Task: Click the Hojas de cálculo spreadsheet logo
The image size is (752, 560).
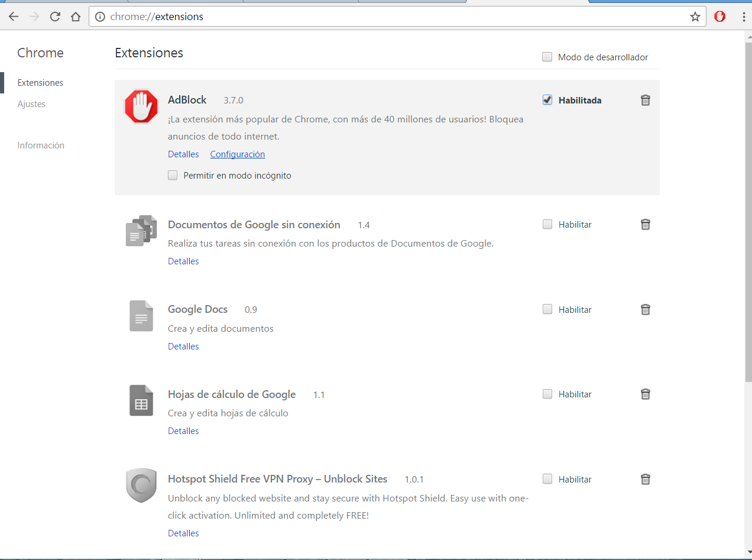Action: coord(141,400)
